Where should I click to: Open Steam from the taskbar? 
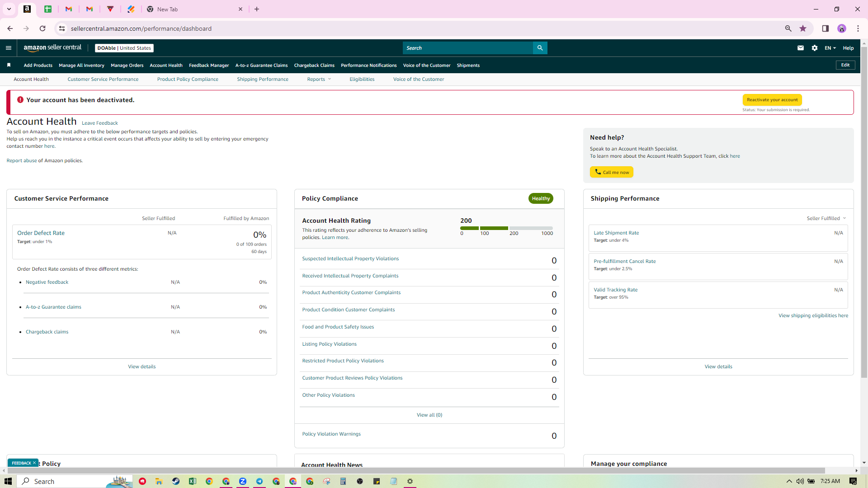point(176,481)
